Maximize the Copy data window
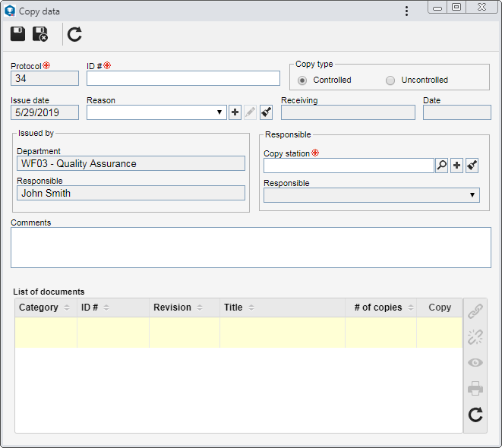 pyautogui.click(x=456, y=7)
